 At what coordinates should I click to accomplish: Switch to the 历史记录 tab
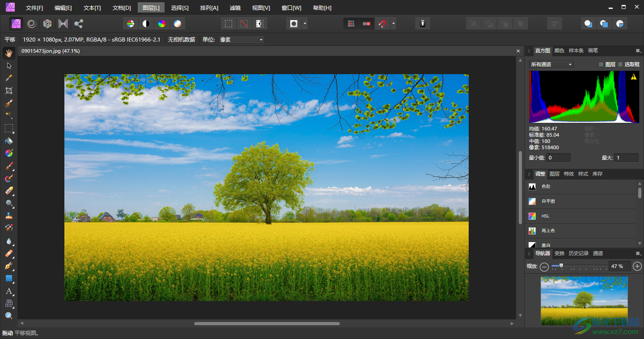click(x=578, y=253)
